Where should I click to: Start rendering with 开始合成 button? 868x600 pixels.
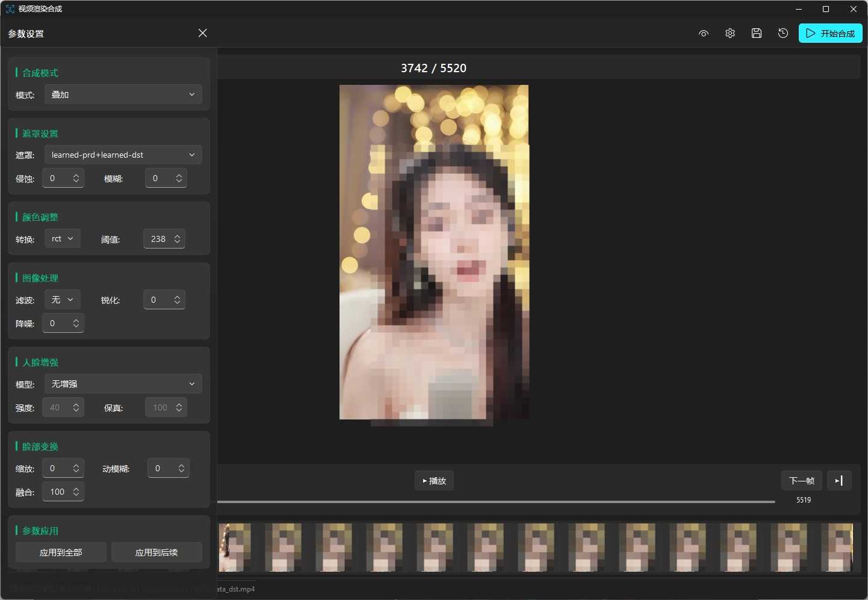coord(830,34)
